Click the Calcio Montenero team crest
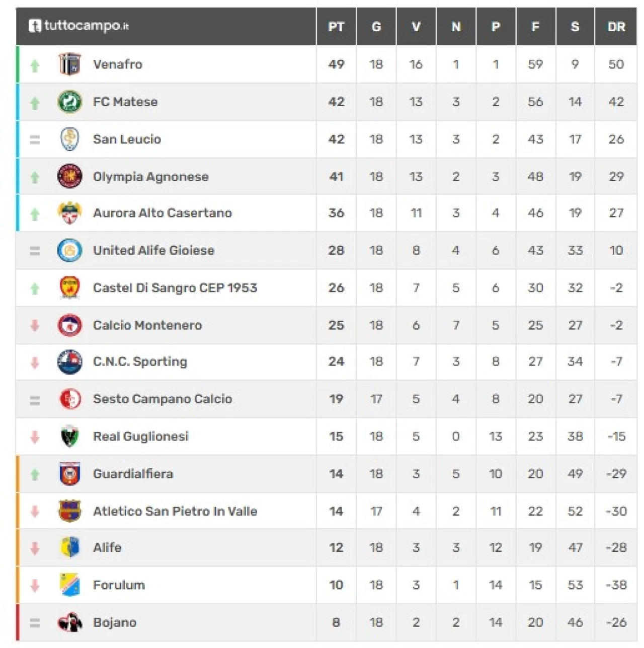The image size is (644, 648). pos(70,325)
